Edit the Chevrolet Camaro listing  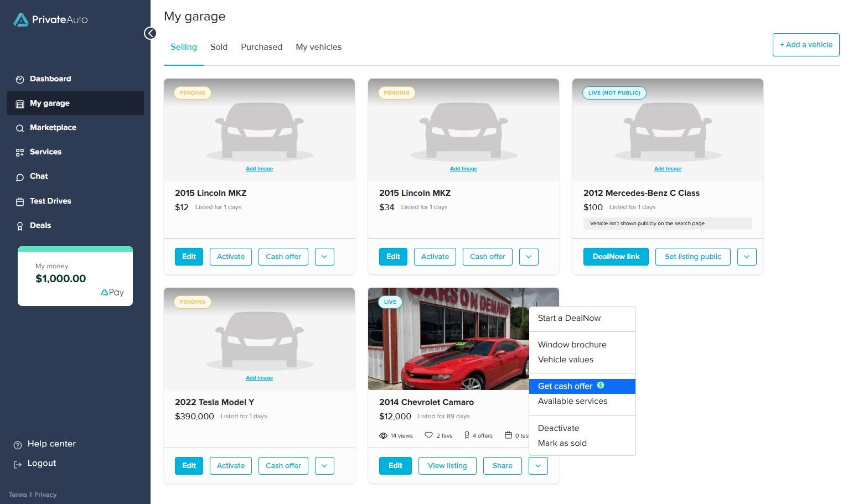click(395, 466)
